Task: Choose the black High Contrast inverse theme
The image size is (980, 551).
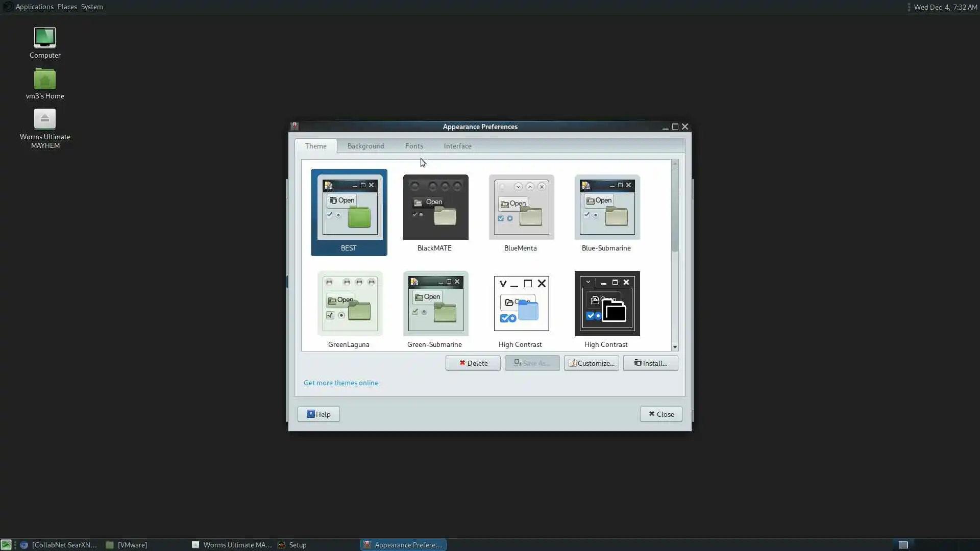Action: [x=607, y=304]
